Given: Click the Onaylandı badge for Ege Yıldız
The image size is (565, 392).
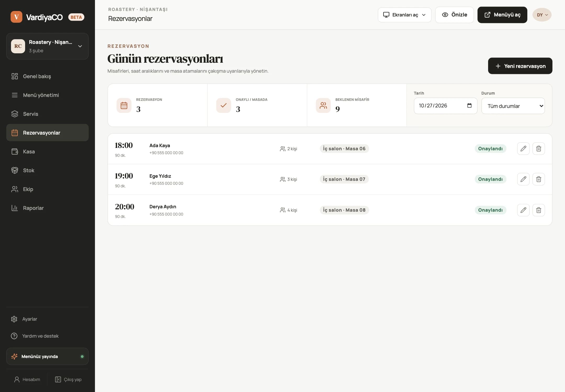Looking at the screenshot, I should pos(490,179).
